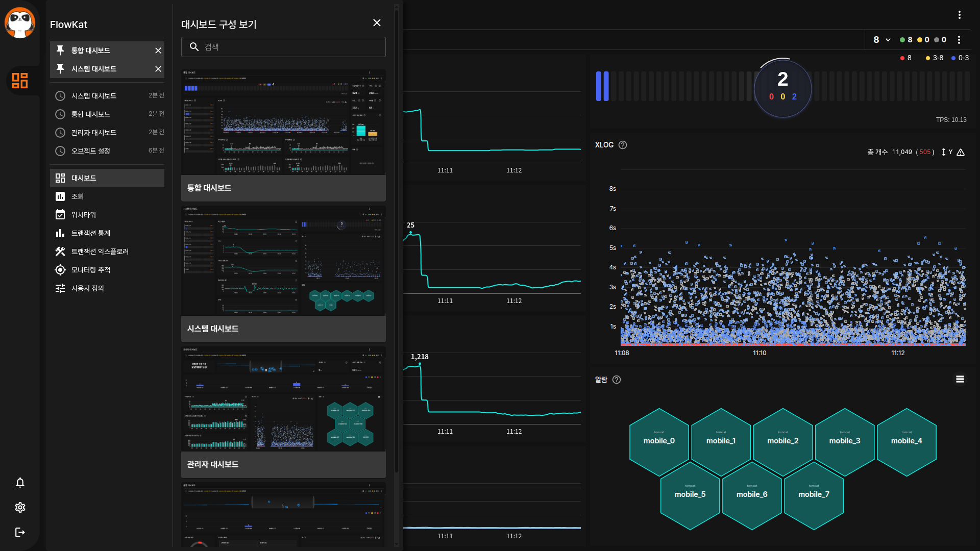Click the FlowKat panda logo
The height and width of the screenshot is (551, 980).
(20, 22)
